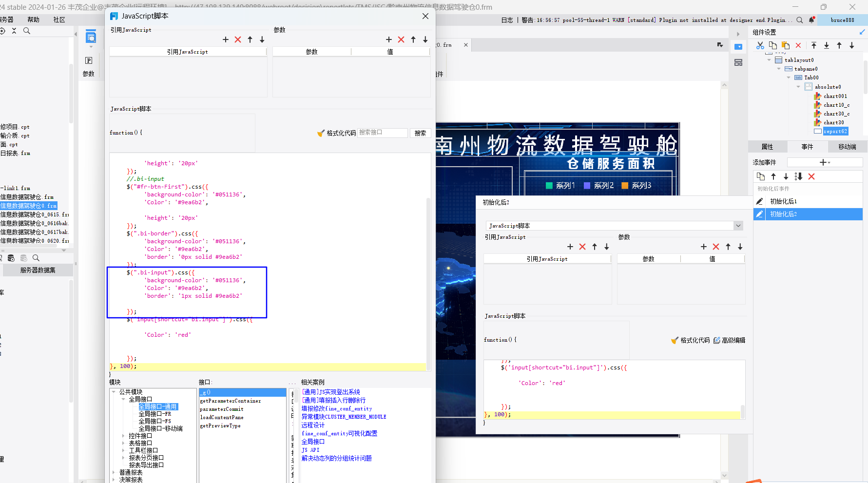Collapse the tablayout0 tree node

[x=769, y=60]
